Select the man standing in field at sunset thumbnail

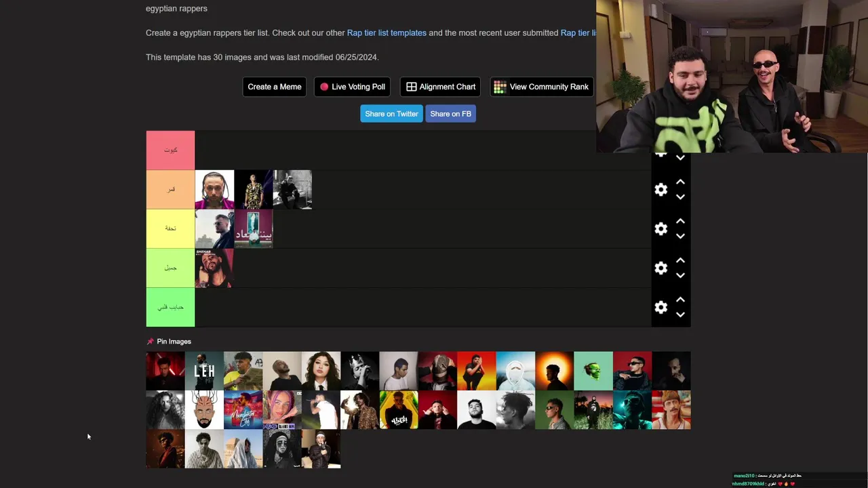pyautogui.click(x=593, y=410)
